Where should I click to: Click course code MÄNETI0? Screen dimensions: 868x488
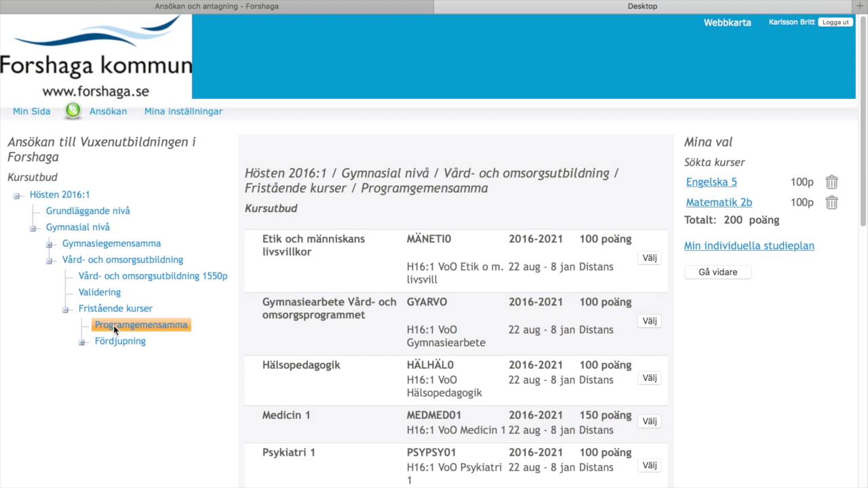429,239
